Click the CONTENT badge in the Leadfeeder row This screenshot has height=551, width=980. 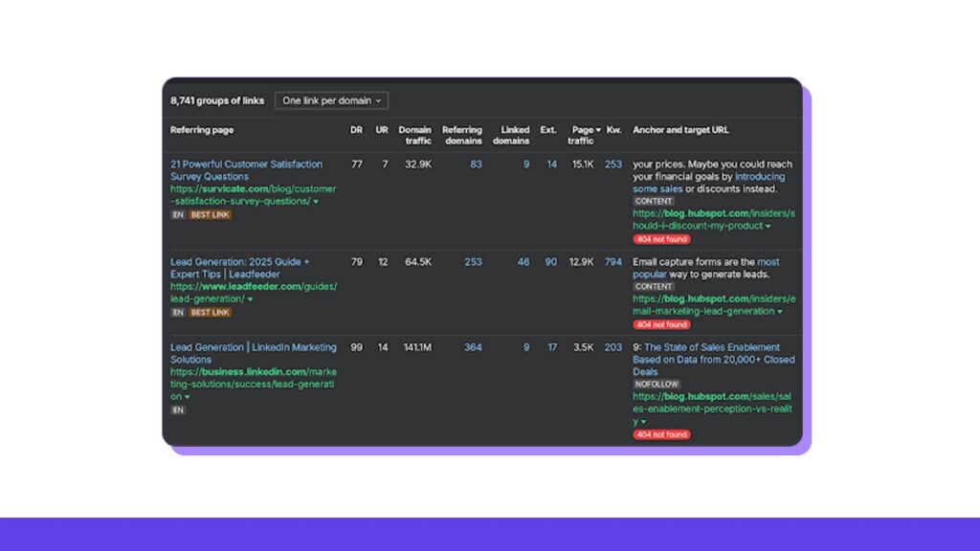point(652,285)
